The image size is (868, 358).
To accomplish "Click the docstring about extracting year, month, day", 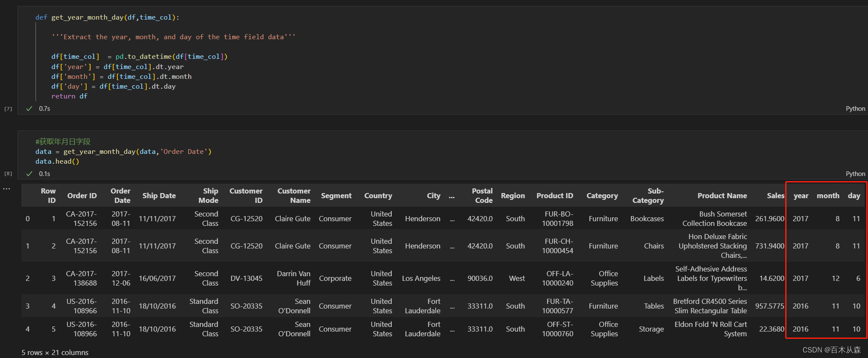I will tap(173, 37).
